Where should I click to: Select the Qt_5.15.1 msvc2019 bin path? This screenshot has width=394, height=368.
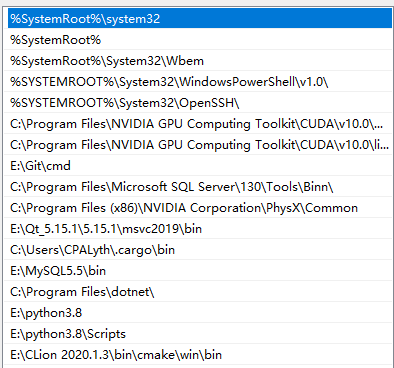tap(199, 229)
